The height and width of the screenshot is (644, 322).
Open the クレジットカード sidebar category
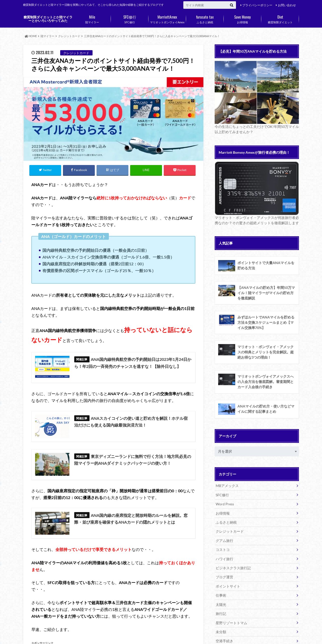pos(257,531)
